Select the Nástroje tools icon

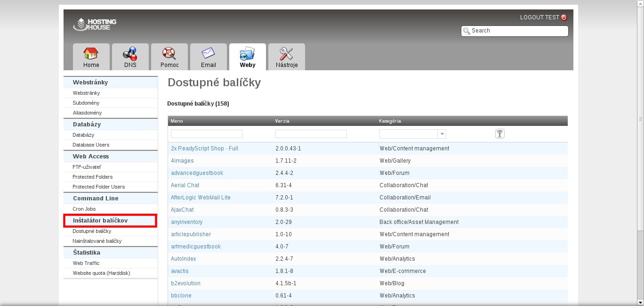[286, 53]
